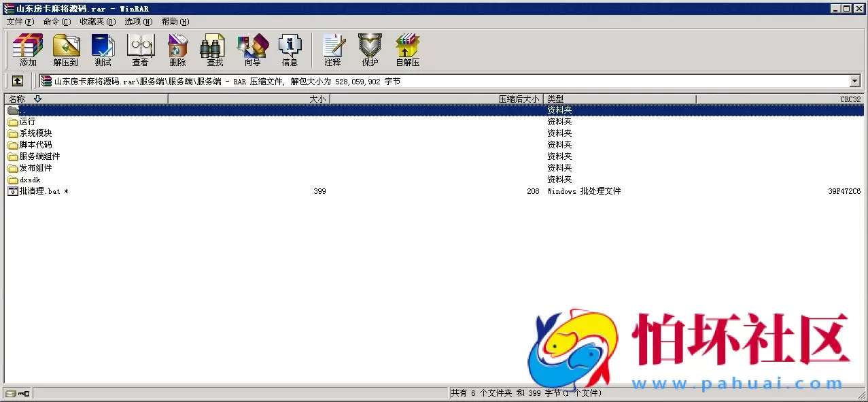Show archive Info (信息) icon

290,49
